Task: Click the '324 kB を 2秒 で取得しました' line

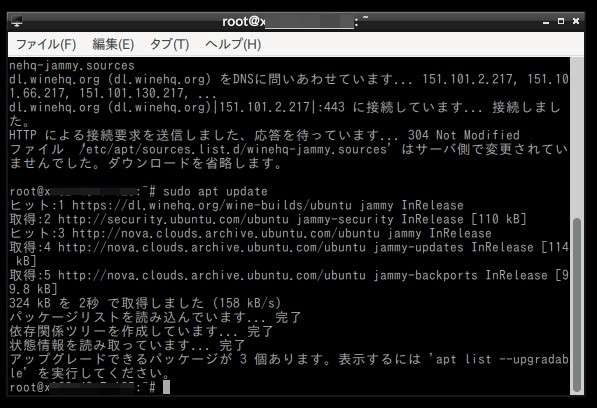Action: pos(145,303)
